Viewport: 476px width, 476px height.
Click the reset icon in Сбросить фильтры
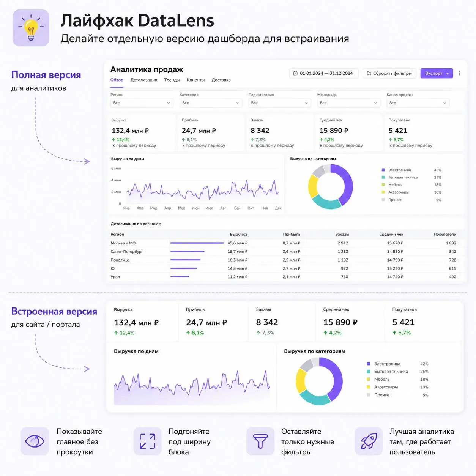pyautogui.click(x=369, y=73)
